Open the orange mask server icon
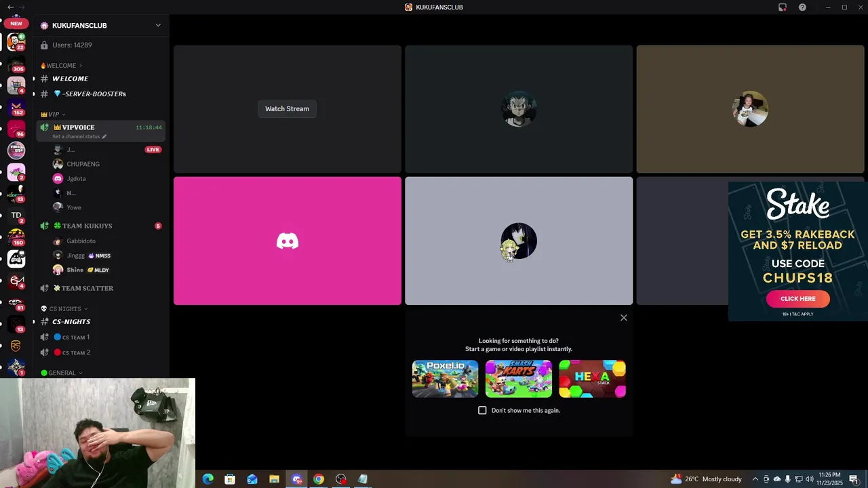 (16, 346)
